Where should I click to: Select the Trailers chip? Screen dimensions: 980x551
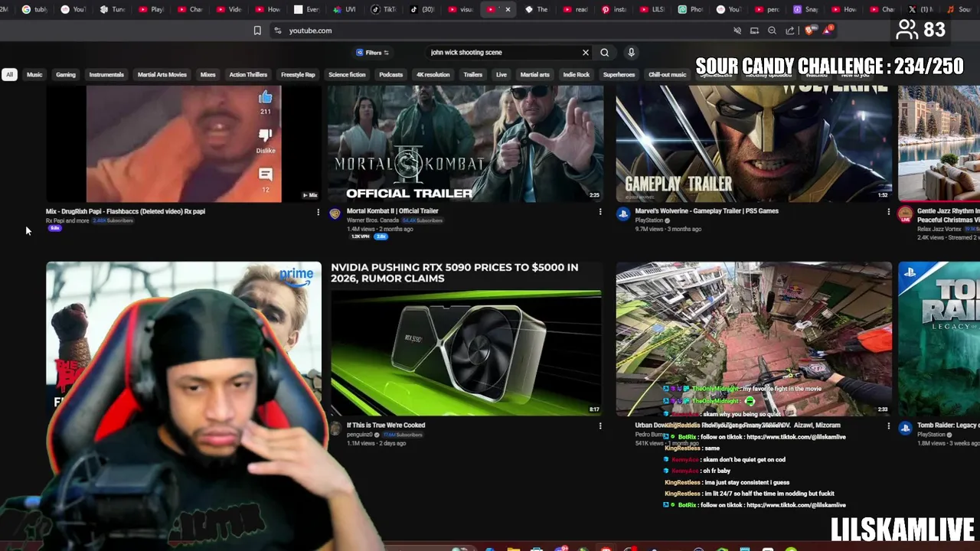(x=472, y=74)
